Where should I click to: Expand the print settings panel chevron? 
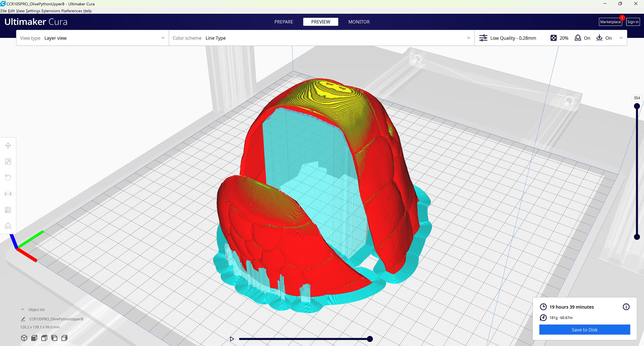[x=621, y=38]
